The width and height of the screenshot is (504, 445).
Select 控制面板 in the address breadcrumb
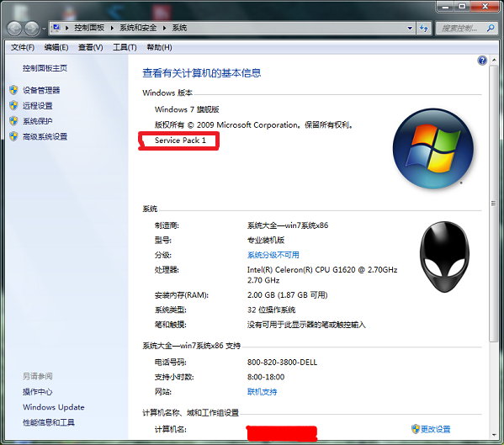[x=89, y=28]
